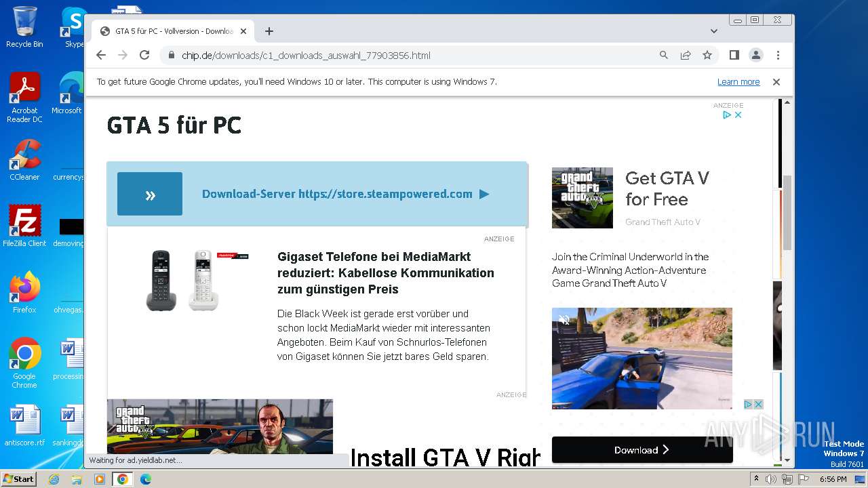The width and height of the screenshot is (868, 488).
Task: Click the GTA V cover thumbnail ad
Action: point(583,198)
